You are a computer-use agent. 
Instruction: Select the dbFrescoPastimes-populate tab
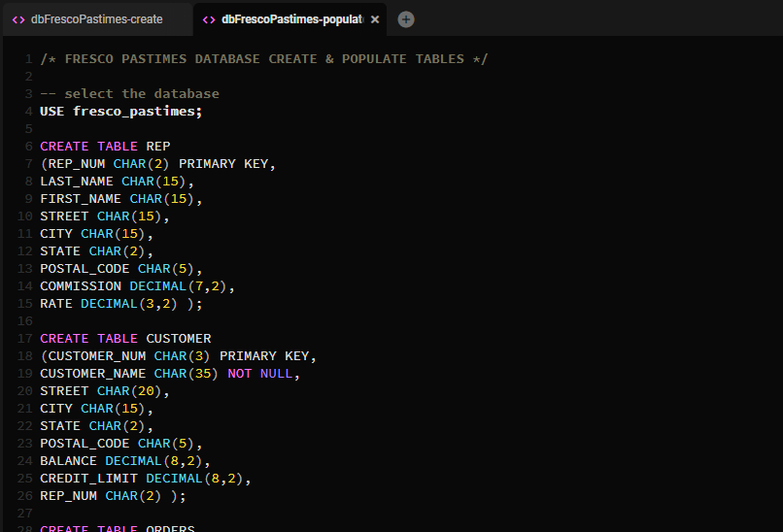click(x=292, y=19)
